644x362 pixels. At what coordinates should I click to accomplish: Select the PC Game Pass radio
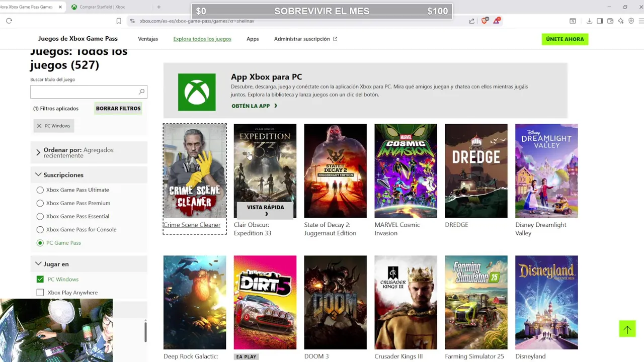[40, 243]
